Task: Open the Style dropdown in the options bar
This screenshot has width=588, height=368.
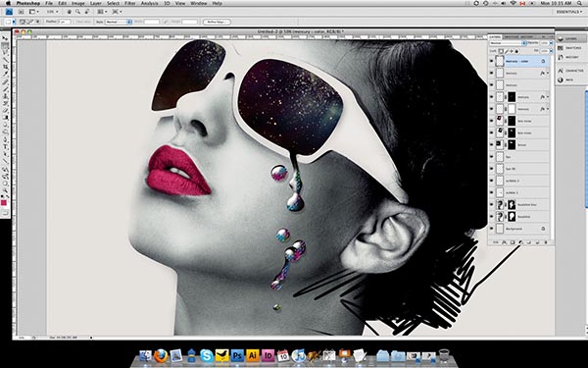Action: coord(119,22)
